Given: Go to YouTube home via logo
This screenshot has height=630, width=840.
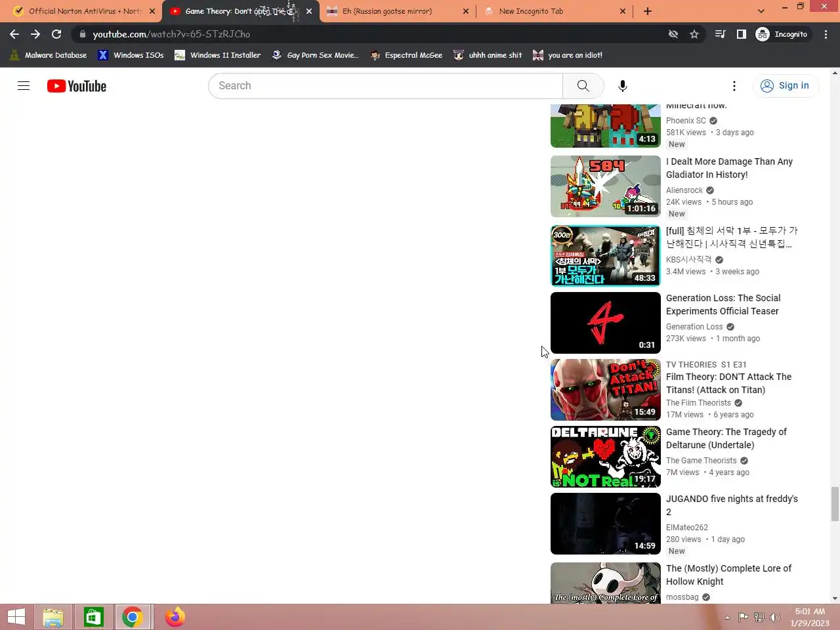Looking at the screenshot, I should (77, 86).
